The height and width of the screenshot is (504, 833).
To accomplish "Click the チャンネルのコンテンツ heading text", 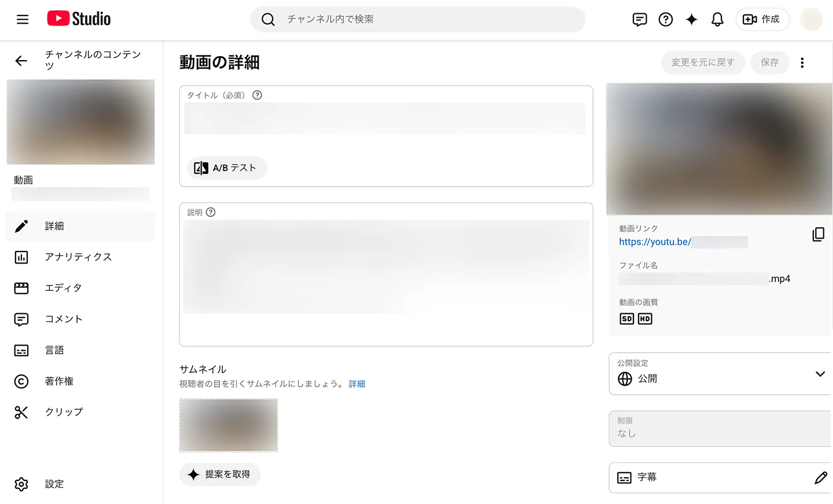I will [93, 60].
